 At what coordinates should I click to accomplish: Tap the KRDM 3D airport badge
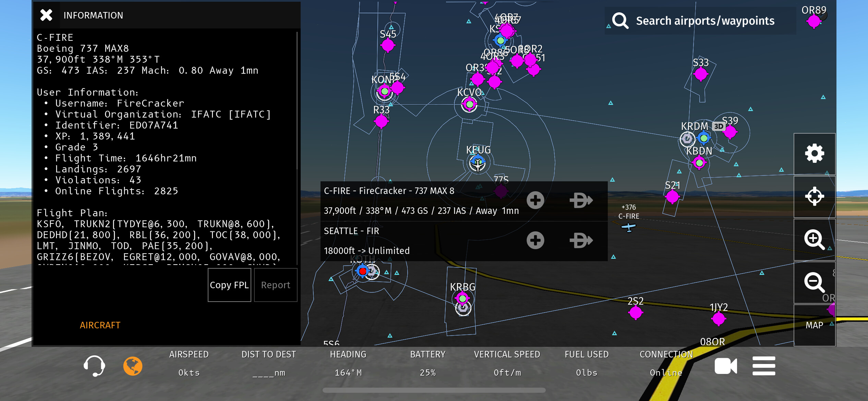[x=719, y=126]
